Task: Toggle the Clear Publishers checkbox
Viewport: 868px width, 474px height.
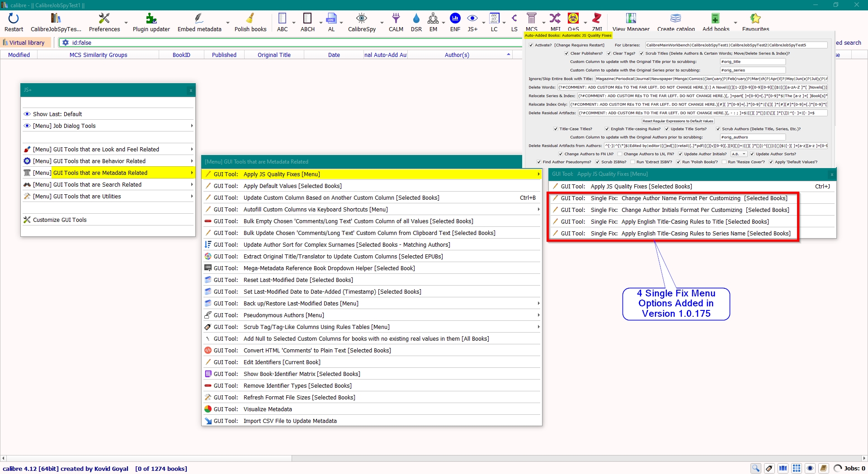Action: 566,53
